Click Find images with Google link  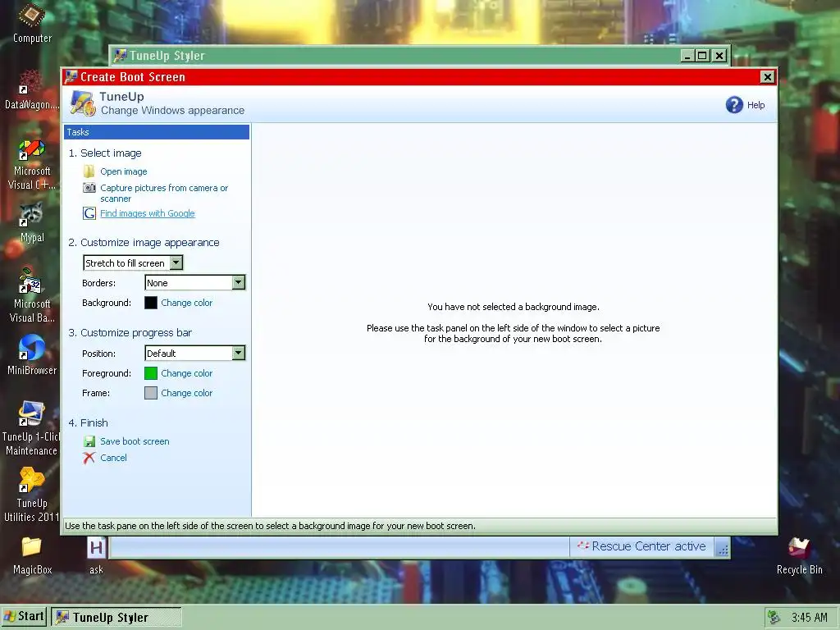pos(148,213)
